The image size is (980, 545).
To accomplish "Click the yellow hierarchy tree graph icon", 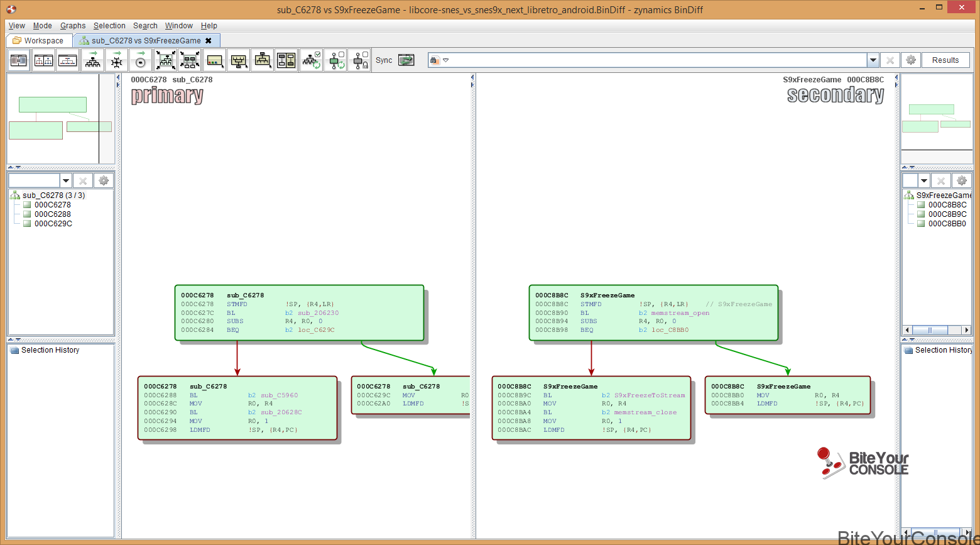I will tap(263, 60).
